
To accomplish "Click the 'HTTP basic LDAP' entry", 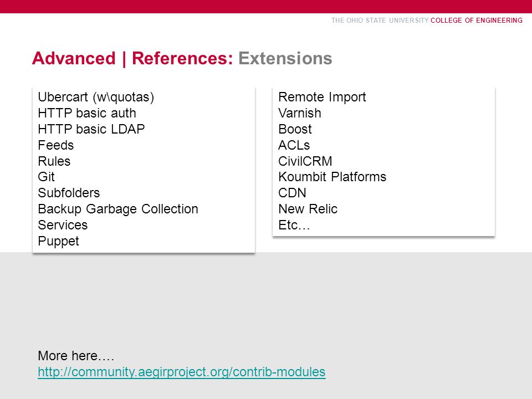I will (x=91, y=129).
